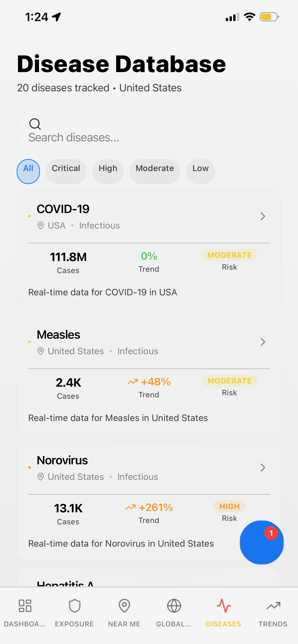Enable the Critical severity filter
Screen dimensions: 298x644
(x=66, y=171)
